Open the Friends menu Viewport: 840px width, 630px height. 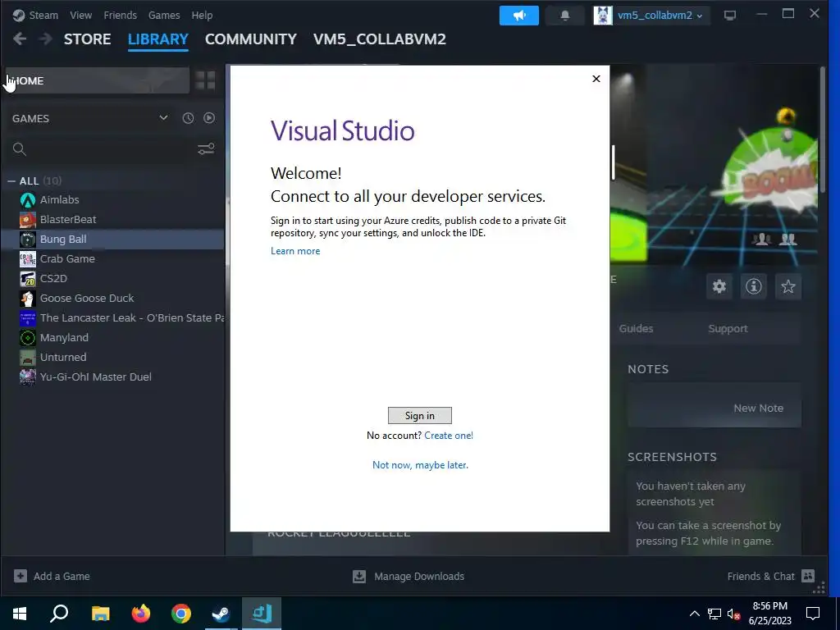(x=120, y=16)
